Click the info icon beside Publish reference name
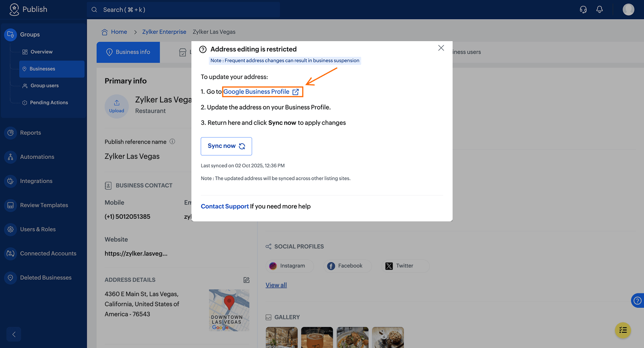Image resolution: width=644 pixels, height=348 pixels. point(172,141)
